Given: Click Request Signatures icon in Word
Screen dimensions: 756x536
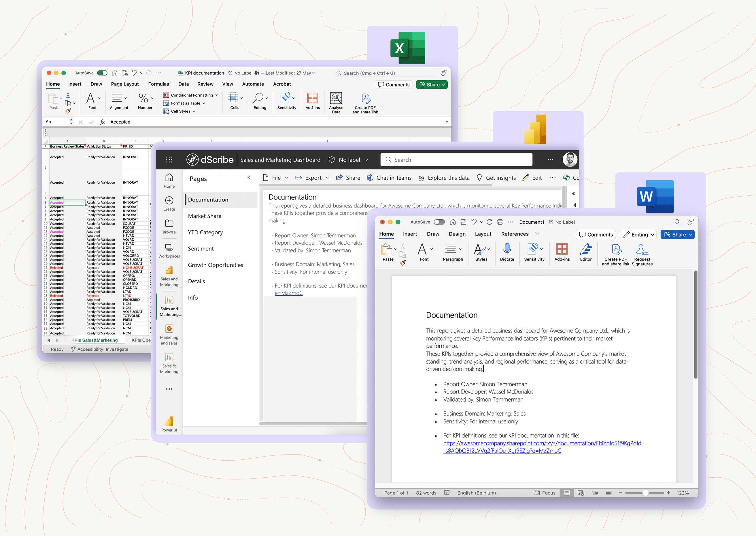Looking at the screenshot, I should click(642, 249).
